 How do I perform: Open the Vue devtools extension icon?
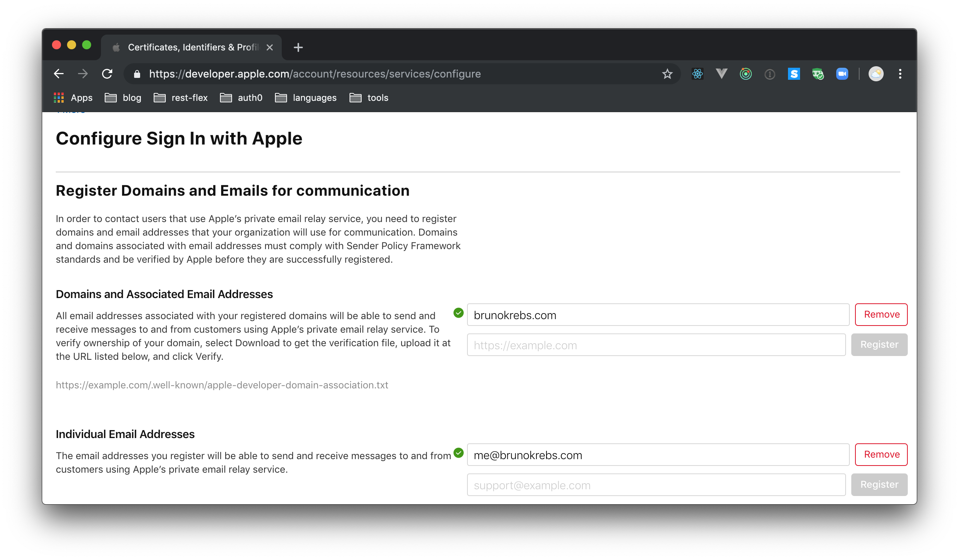(721, 74)
